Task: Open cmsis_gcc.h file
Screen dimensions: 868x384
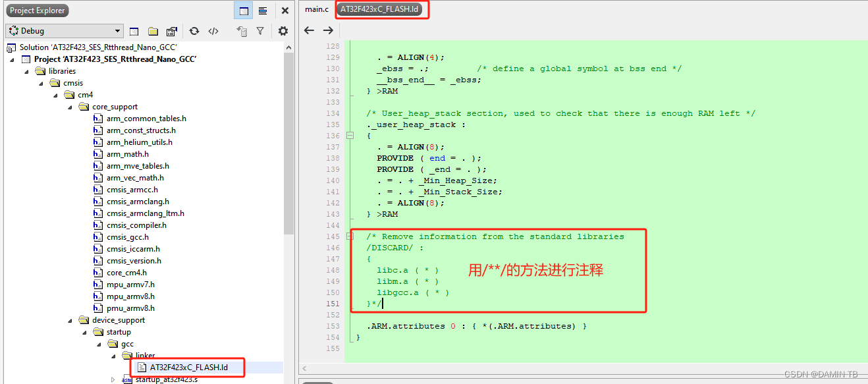Action: point(128,237)
